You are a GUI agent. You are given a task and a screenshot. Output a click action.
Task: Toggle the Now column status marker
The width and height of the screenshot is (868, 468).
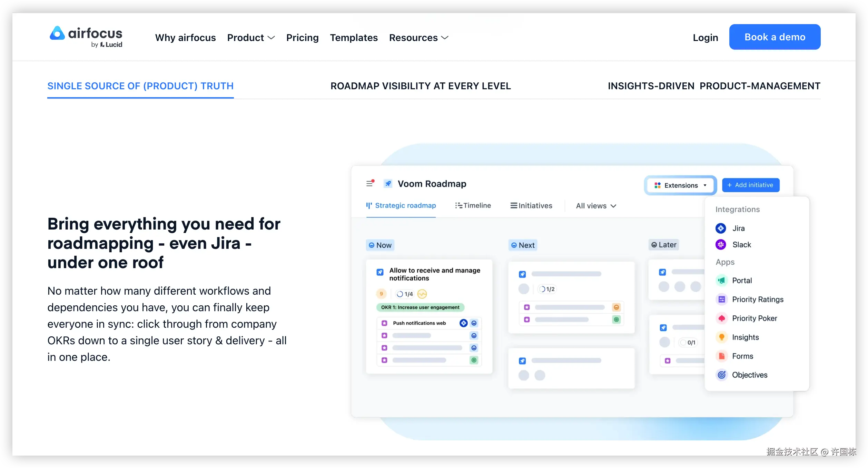point(372,245)
